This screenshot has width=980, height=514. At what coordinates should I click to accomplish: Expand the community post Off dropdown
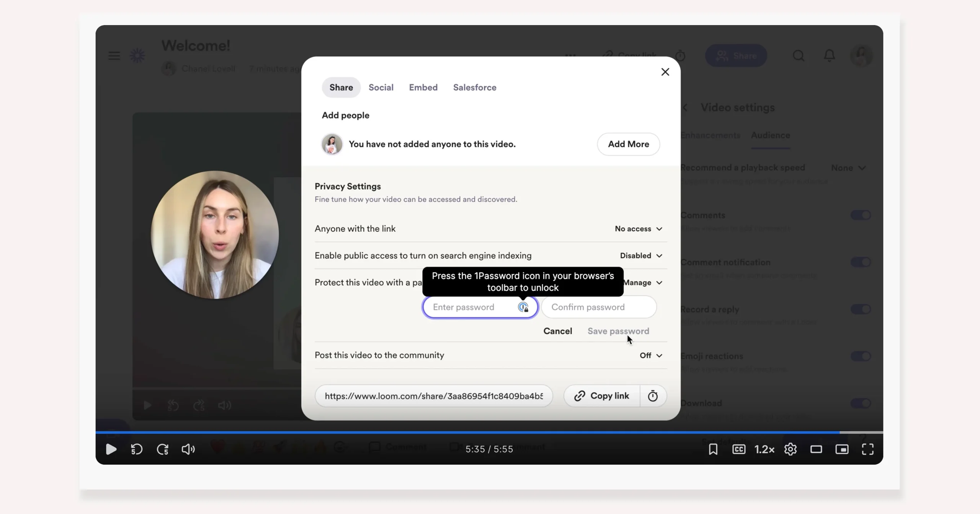651,355
